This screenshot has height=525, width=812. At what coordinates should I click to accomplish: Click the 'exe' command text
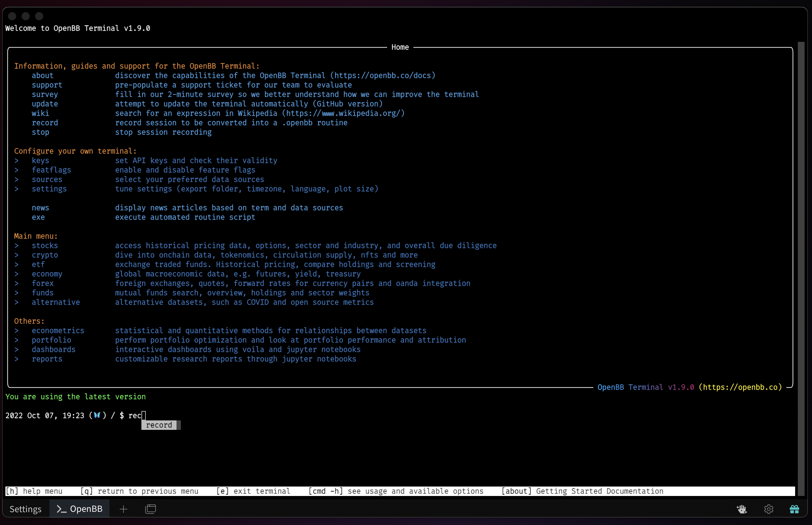tap(38, 217)
